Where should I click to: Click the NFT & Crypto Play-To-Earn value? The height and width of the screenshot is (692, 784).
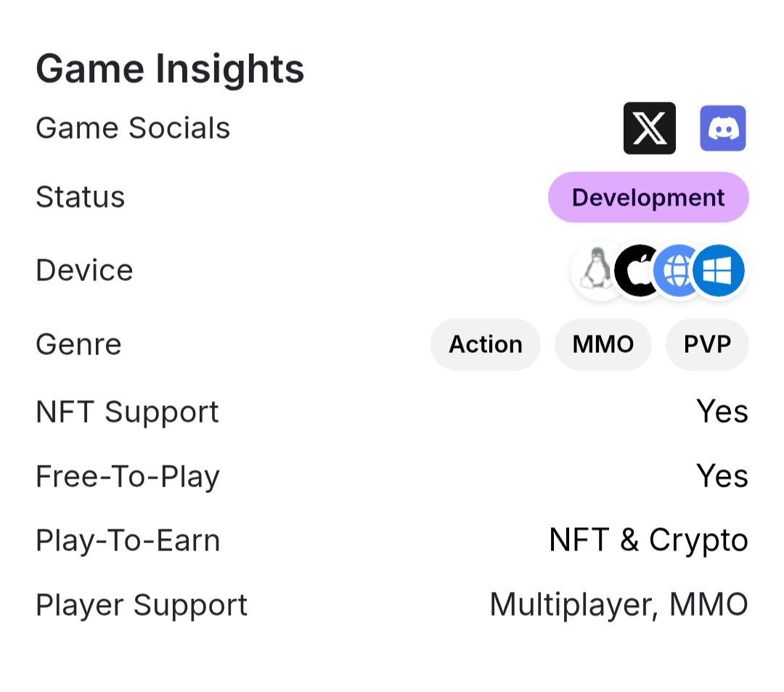click(648, 540)
